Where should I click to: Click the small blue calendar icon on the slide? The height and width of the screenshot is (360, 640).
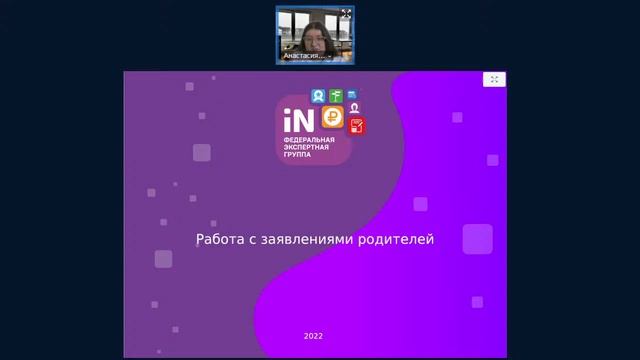(x=352, y=95)
